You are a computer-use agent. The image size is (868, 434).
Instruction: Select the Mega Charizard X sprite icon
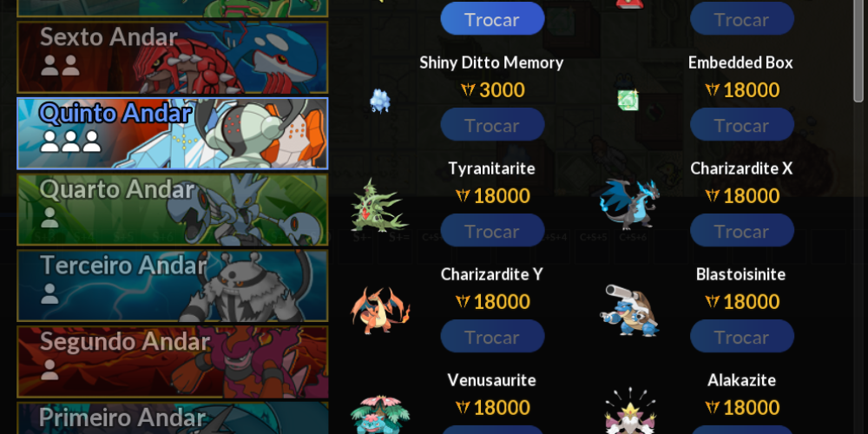point(629,204)
